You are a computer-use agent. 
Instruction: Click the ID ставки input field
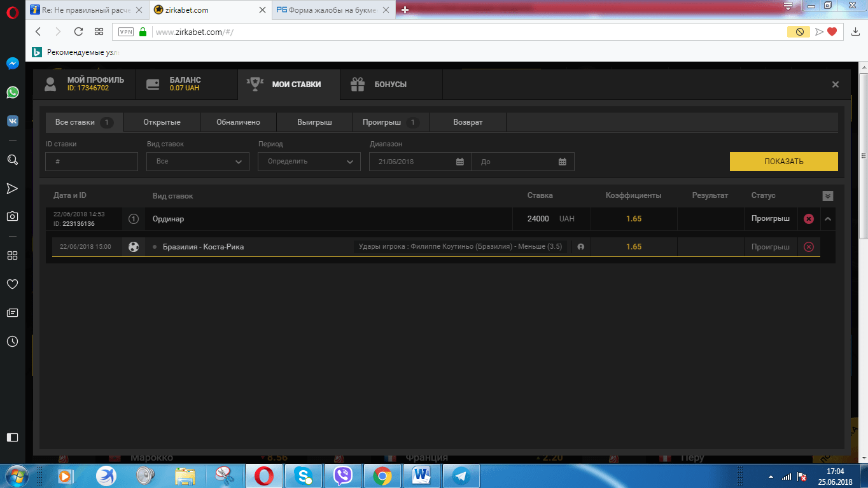coord(92,162)
